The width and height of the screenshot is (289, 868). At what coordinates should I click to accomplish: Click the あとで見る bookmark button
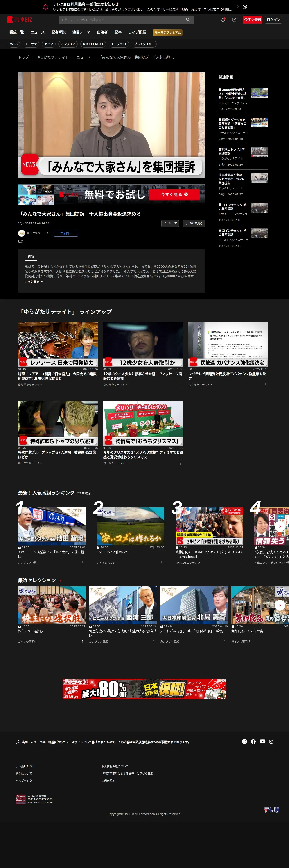pos(193,223)
